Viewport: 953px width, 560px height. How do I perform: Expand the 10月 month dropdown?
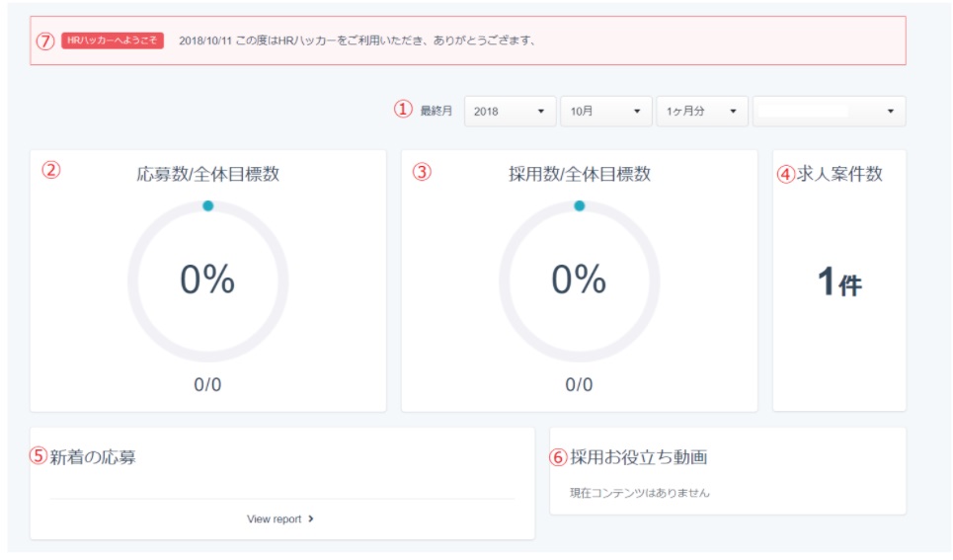pyautogui.click(x=605, y=112)
